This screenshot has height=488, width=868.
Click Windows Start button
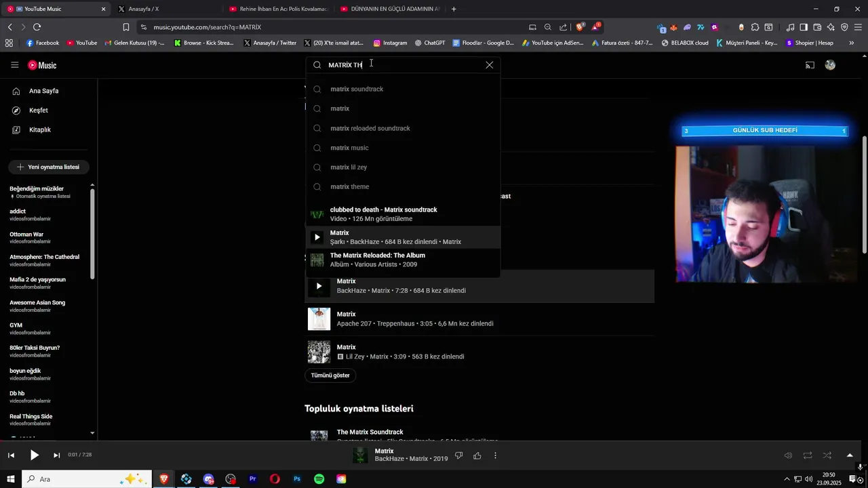11,479
